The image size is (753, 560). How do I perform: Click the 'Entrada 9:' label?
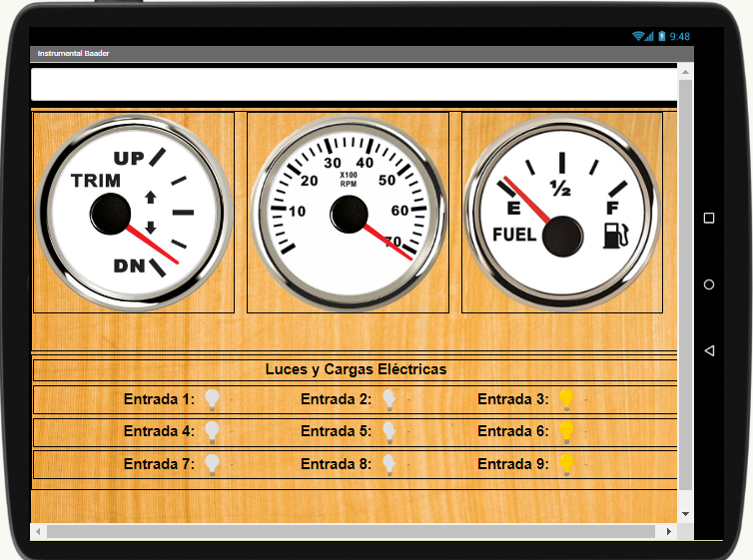513,464
